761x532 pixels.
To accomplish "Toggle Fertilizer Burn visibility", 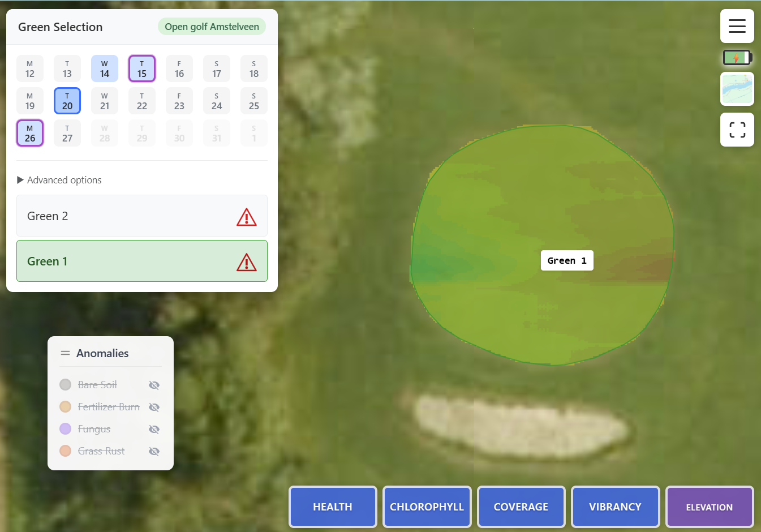I will pos(154,407).
